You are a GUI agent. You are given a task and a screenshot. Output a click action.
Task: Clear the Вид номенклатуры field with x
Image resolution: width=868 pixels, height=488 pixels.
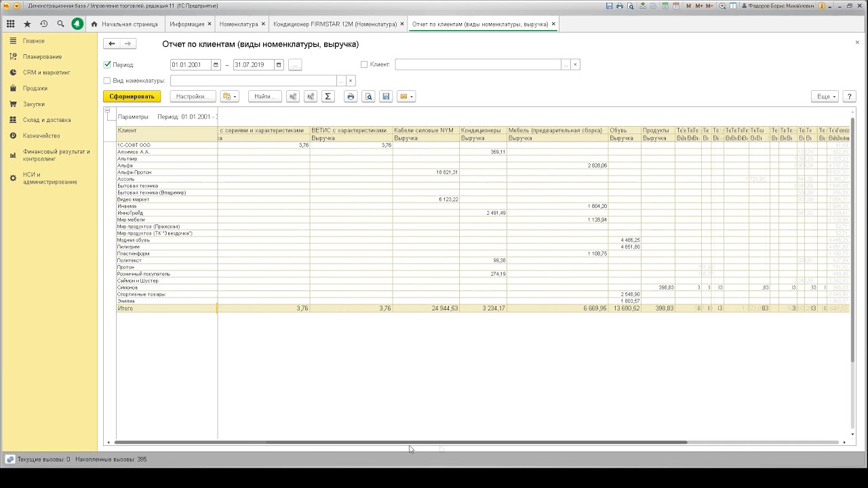point(351,81)
